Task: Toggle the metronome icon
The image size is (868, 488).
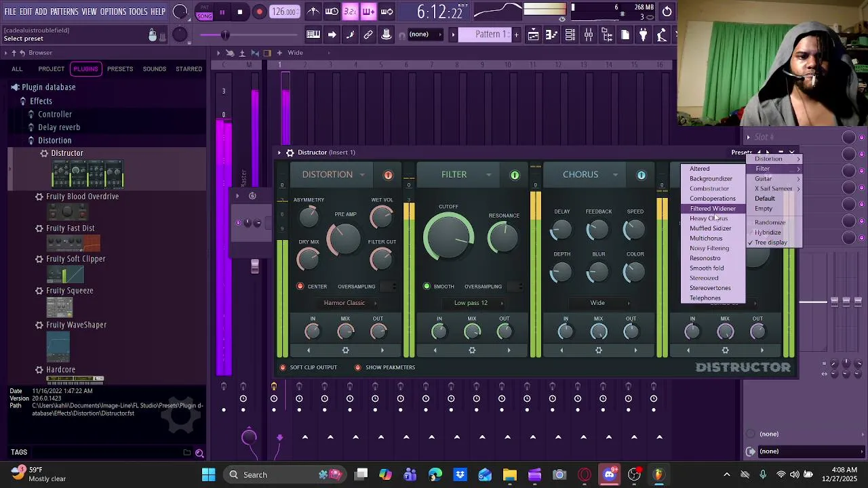Action: (x=313, y=12)
